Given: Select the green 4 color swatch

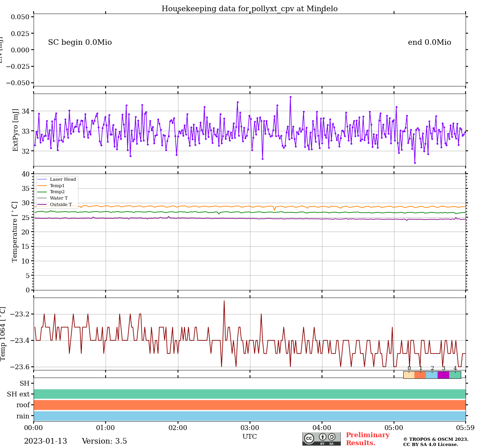Looking at the screenshot, I should (x=455, y=375).
